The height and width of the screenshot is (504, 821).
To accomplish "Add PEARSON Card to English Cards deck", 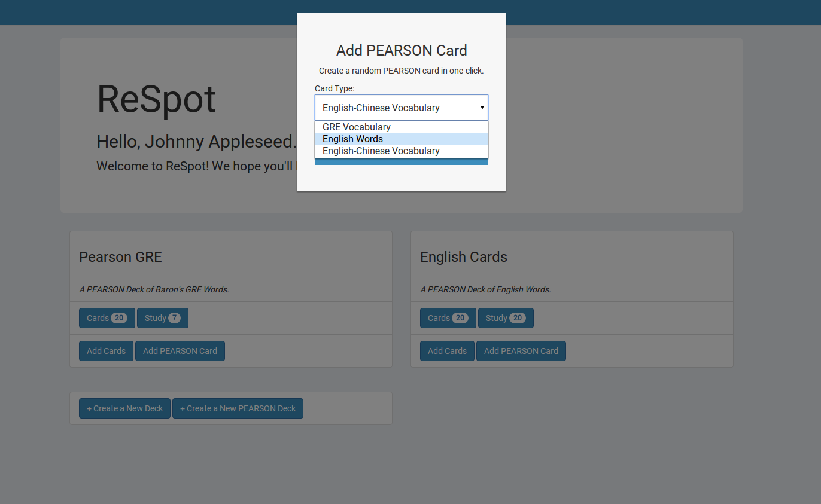I will click(521, 351).
